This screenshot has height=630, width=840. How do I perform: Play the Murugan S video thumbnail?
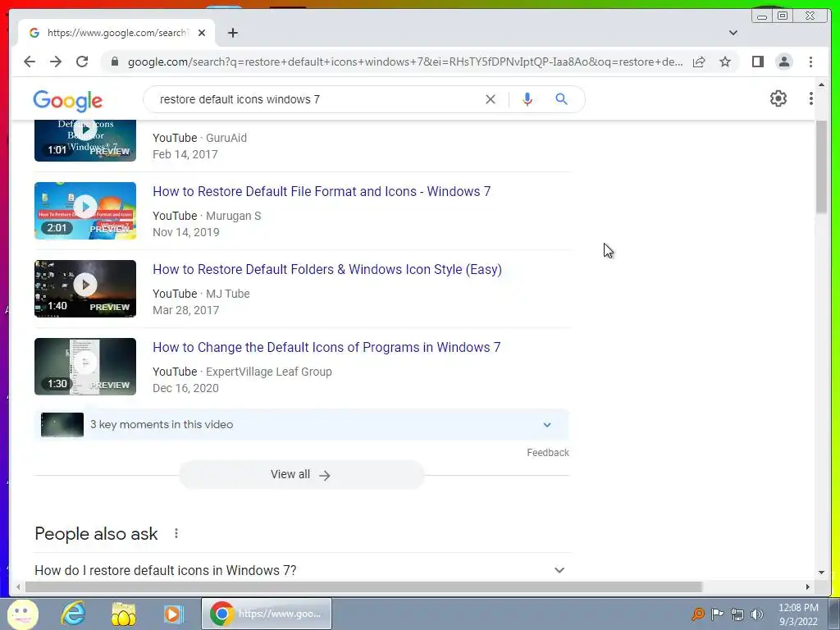[85, 211]
